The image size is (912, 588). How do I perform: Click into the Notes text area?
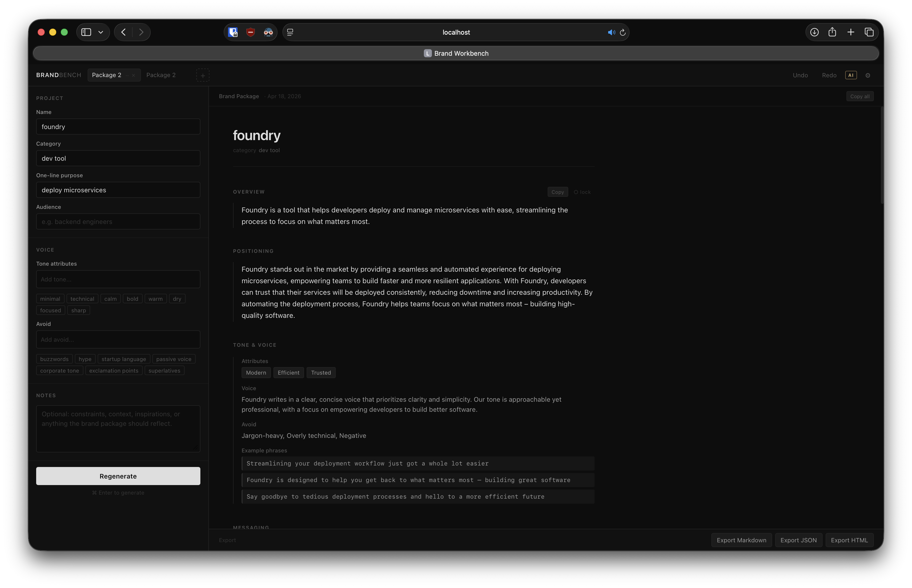[x=118, y=429]
